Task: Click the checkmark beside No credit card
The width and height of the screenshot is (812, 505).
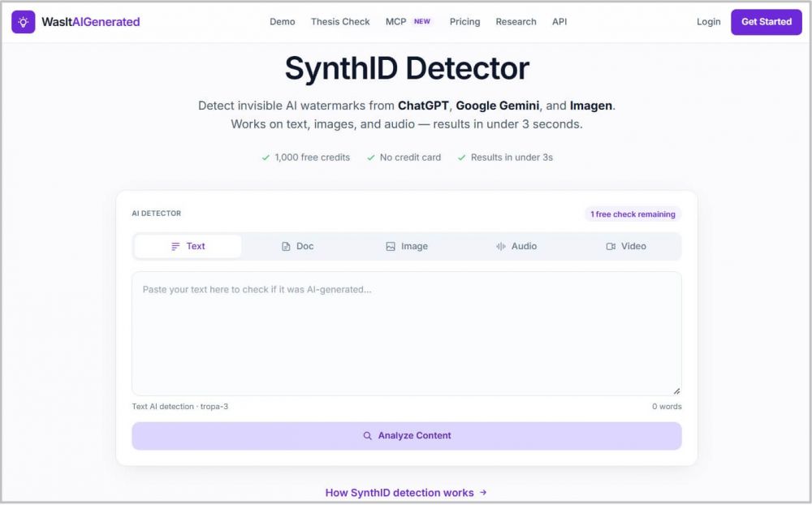Action: point(371,158)
